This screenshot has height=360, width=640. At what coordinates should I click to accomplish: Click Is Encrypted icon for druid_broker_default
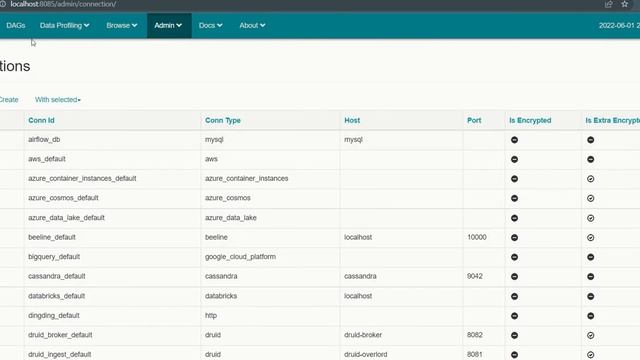tap(514, 336)
